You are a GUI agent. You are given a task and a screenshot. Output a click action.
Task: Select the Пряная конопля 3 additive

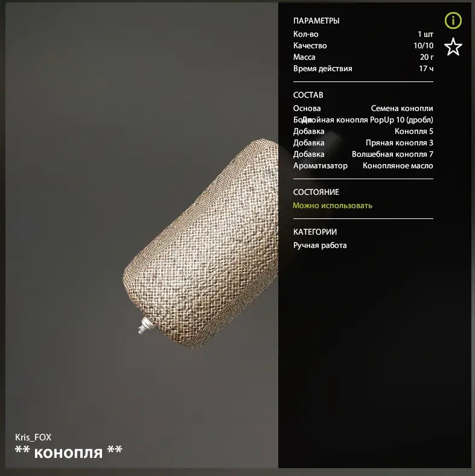coord(399,142)
